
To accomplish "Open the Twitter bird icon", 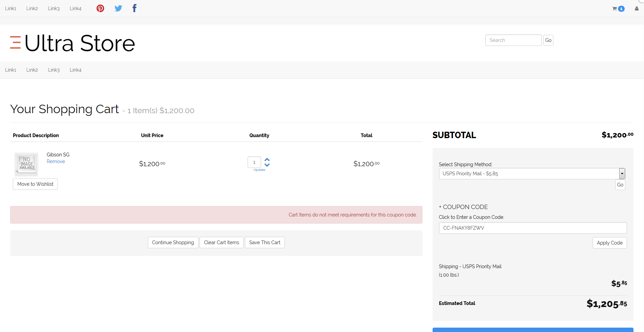I will tap(118, 8).
